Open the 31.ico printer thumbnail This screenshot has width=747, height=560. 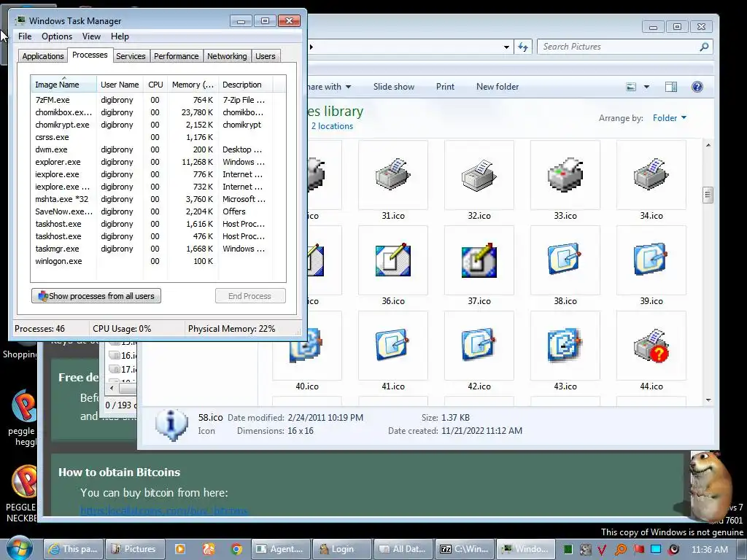[393, 175]
